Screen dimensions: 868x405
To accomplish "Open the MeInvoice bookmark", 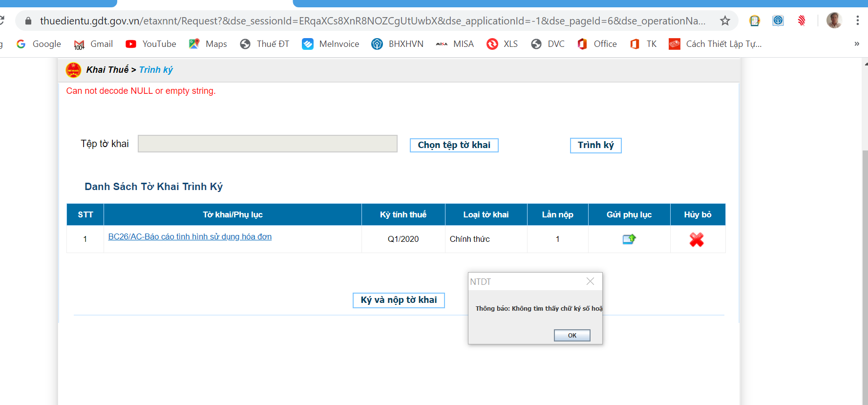I will 331,44.
